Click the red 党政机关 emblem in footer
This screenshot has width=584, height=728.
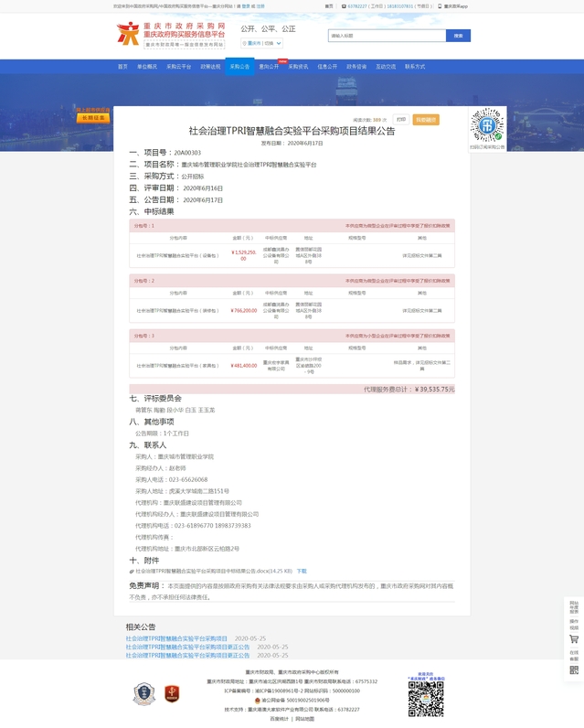click(172, 694)
